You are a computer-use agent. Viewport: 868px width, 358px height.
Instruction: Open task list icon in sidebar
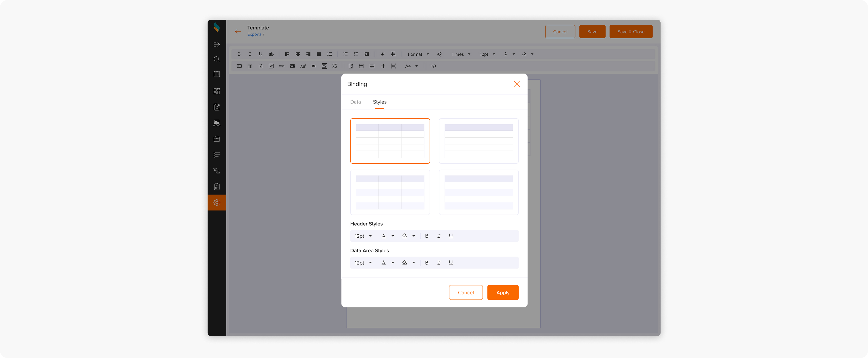coord(217,155)
